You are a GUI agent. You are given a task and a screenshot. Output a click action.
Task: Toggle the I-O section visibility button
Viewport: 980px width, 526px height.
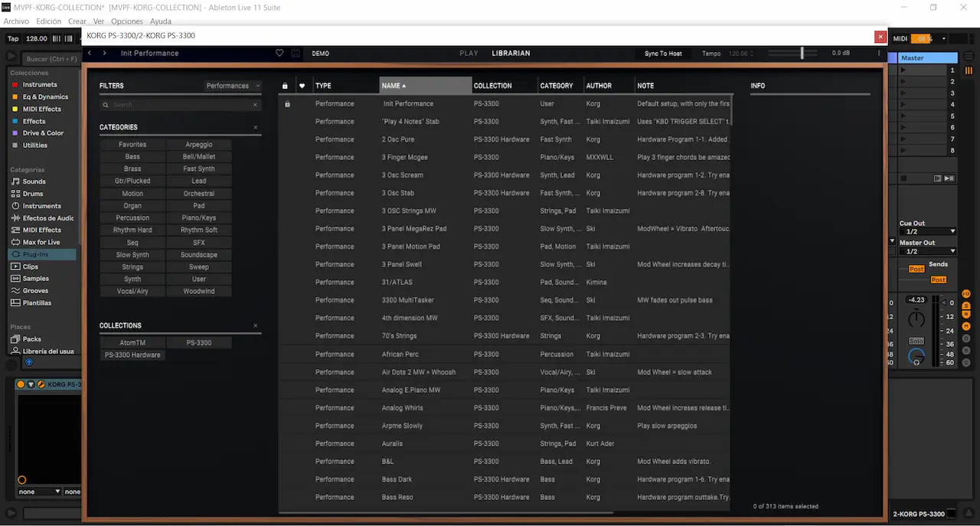966,294
